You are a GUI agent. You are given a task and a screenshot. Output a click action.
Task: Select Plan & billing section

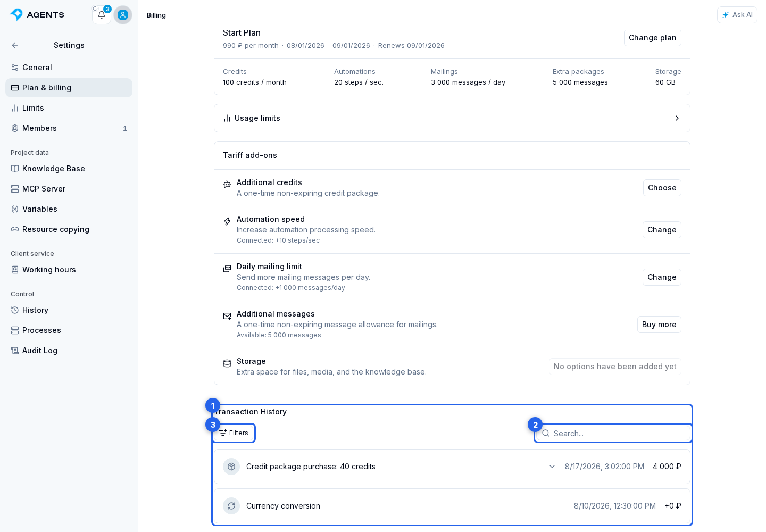click(69, 88)
